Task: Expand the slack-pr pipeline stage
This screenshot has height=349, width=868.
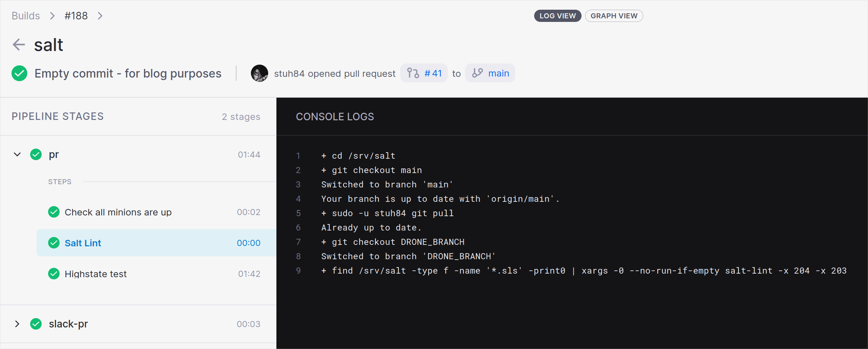Action: [17, 324]
